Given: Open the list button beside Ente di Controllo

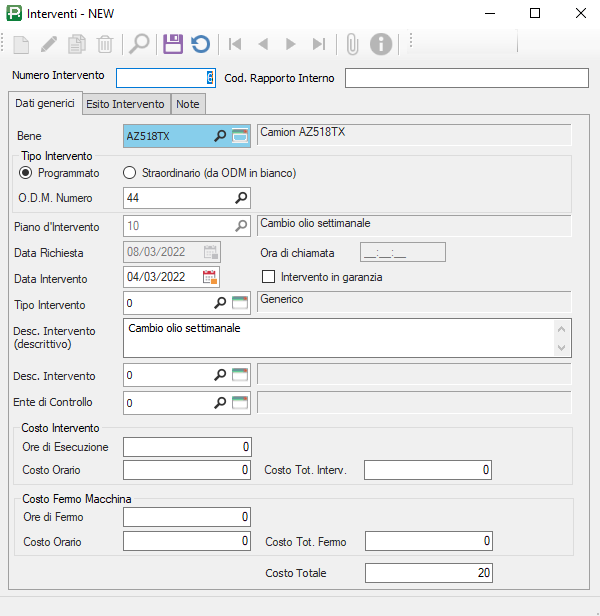Looking at the screenshot, I should click(240, 402).
